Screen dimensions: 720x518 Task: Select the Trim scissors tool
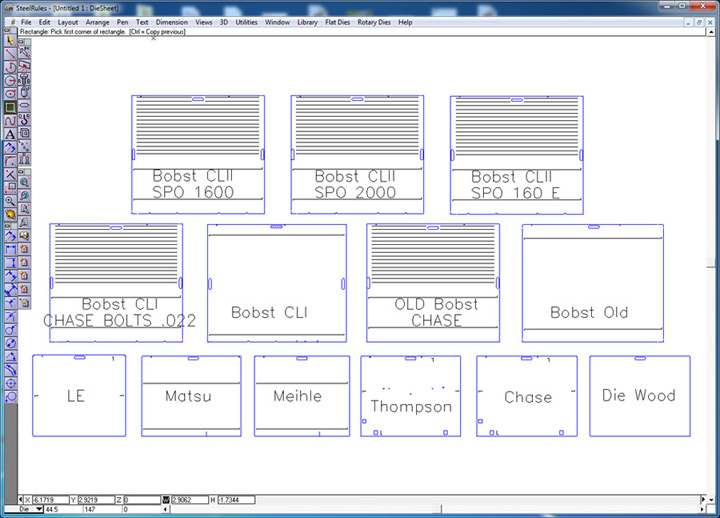tap(10, 174)
